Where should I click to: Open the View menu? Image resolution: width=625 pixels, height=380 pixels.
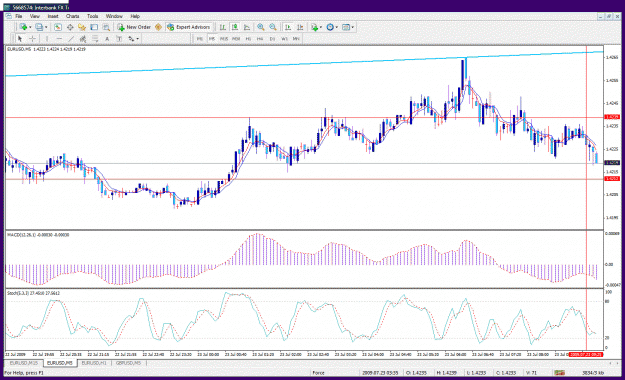pyautogui.click(x=35, y=16)
